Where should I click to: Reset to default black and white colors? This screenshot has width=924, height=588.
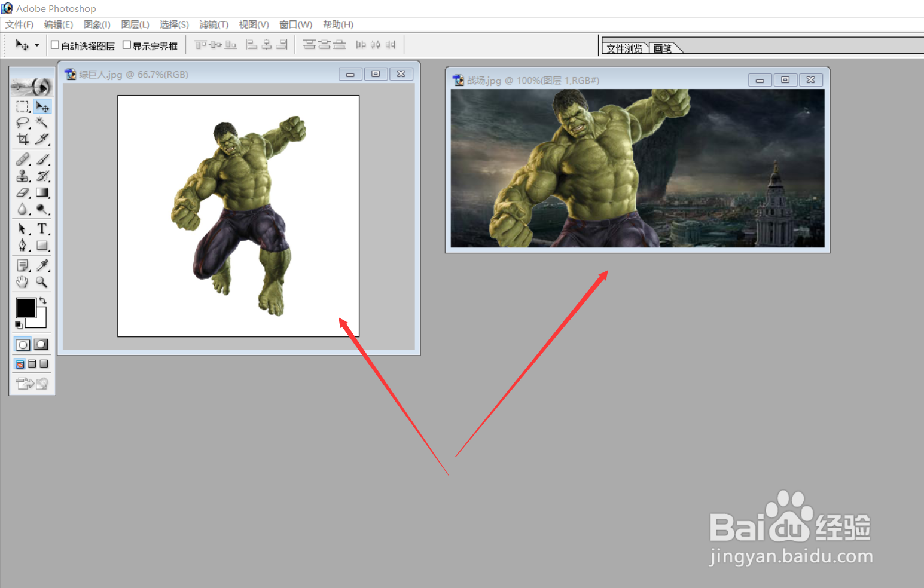click(19, 324)
